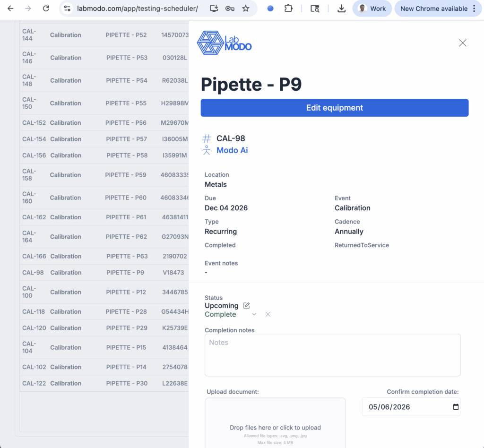Click the person icon beside Modo Ai
The height and width of the screenshot is (448, 484).
click(x=207, y=150)
